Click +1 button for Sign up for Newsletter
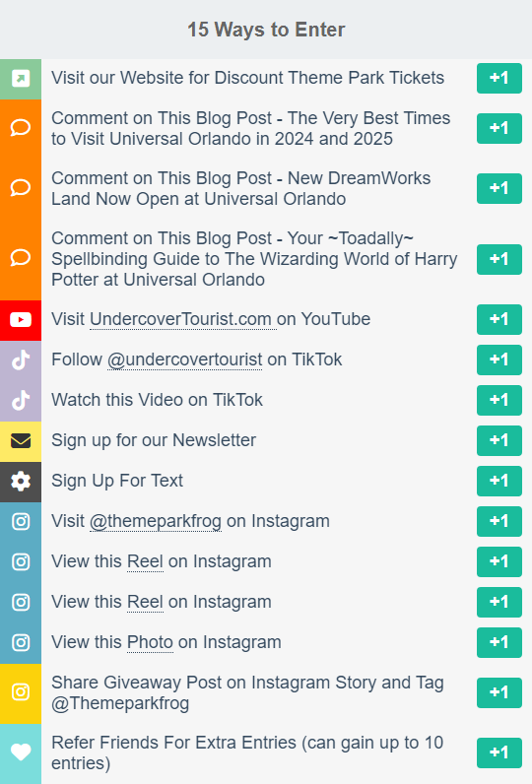 (x=499, y=440)
